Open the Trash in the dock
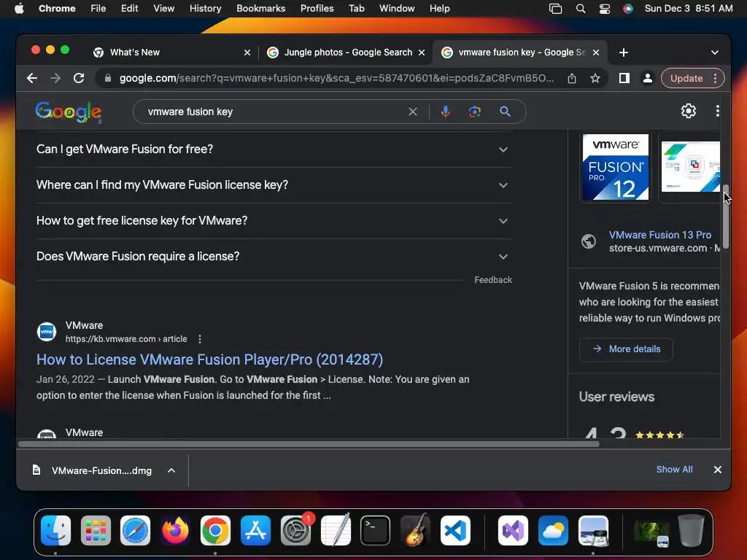This screenshot has width=747, height=560. (691, 530)
